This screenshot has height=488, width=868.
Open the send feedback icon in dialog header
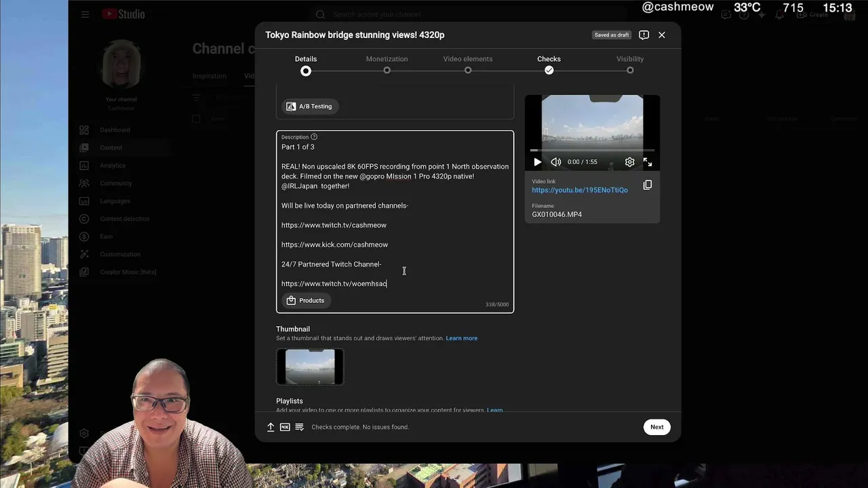coord(644,35)
